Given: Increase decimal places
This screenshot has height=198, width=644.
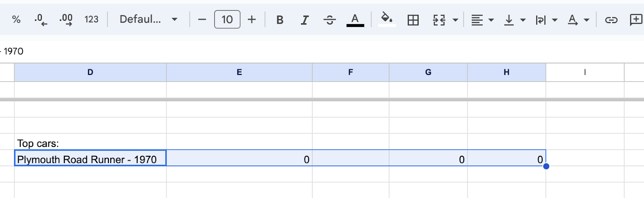Looking at the screenshot, I should pyautogui.click(x=66, y=19).
